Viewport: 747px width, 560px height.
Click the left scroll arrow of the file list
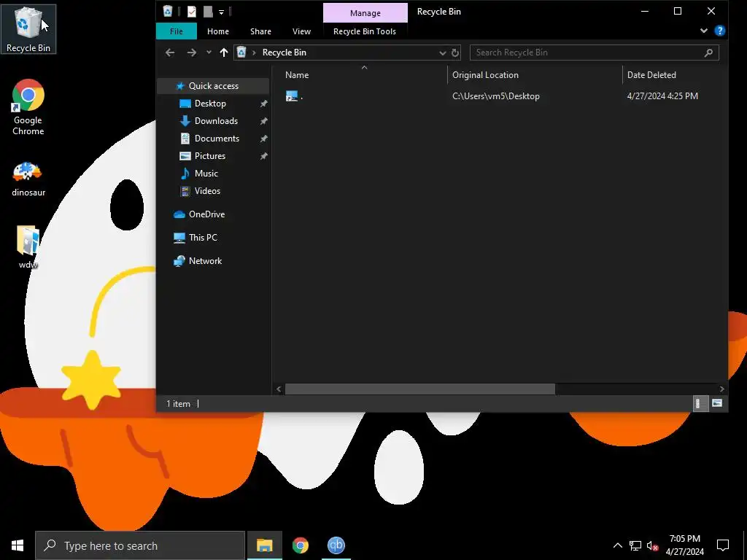pos(279,389)
